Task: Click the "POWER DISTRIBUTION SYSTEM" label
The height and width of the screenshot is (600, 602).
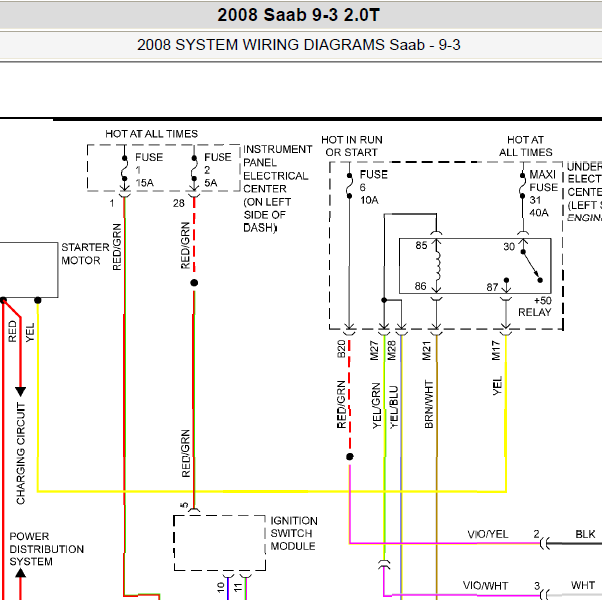Action: [46, 549]
